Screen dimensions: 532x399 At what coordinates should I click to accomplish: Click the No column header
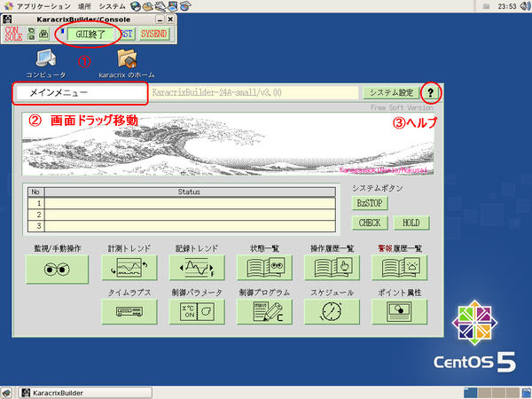[x=35, y=192]
